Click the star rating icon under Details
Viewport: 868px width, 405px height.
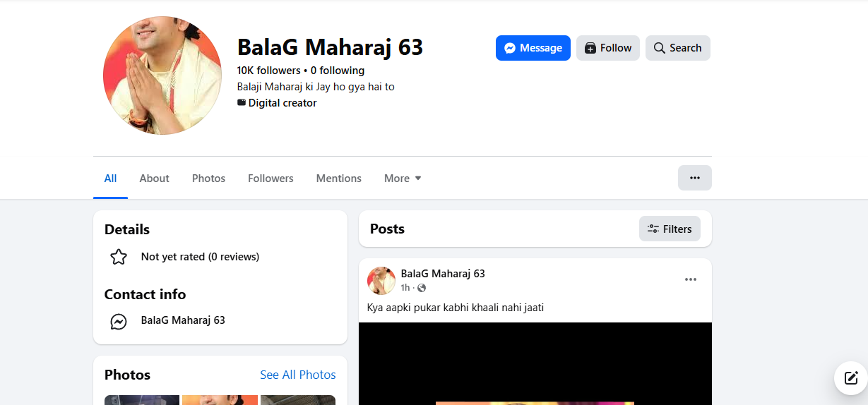(x=119, y=257)
